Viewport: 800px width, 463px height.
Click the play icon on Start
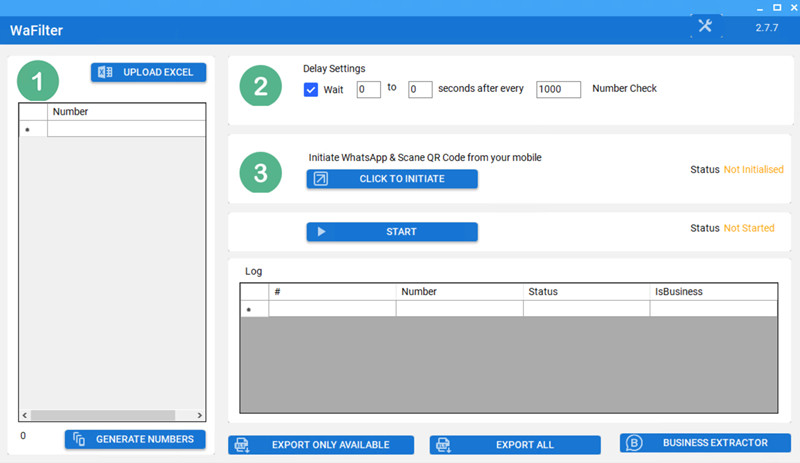(x=321, y=232)
